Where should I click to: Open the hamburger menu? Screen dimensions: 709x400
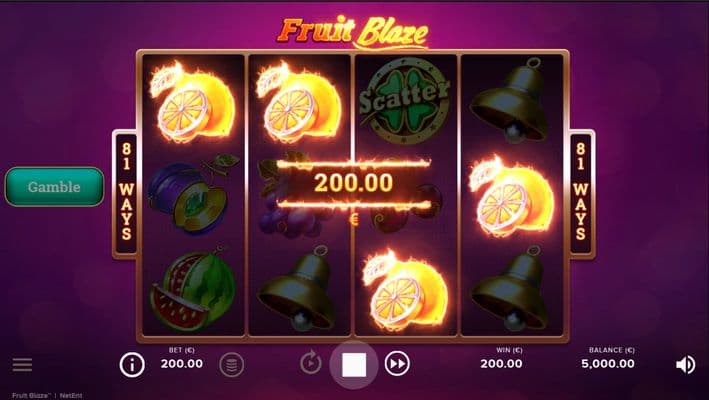pos(22,364)
